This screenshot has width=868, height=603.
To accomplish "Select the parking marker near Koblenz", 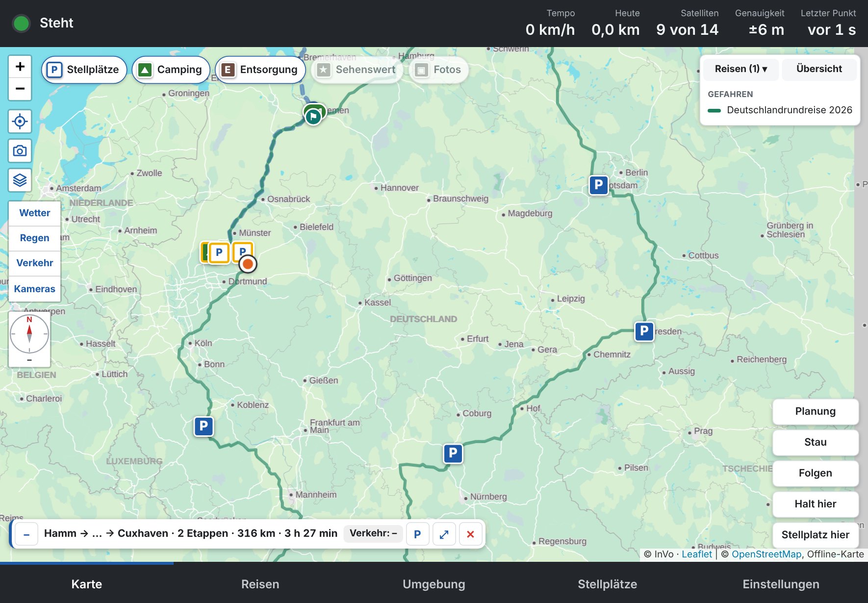I will pos(204,427).
